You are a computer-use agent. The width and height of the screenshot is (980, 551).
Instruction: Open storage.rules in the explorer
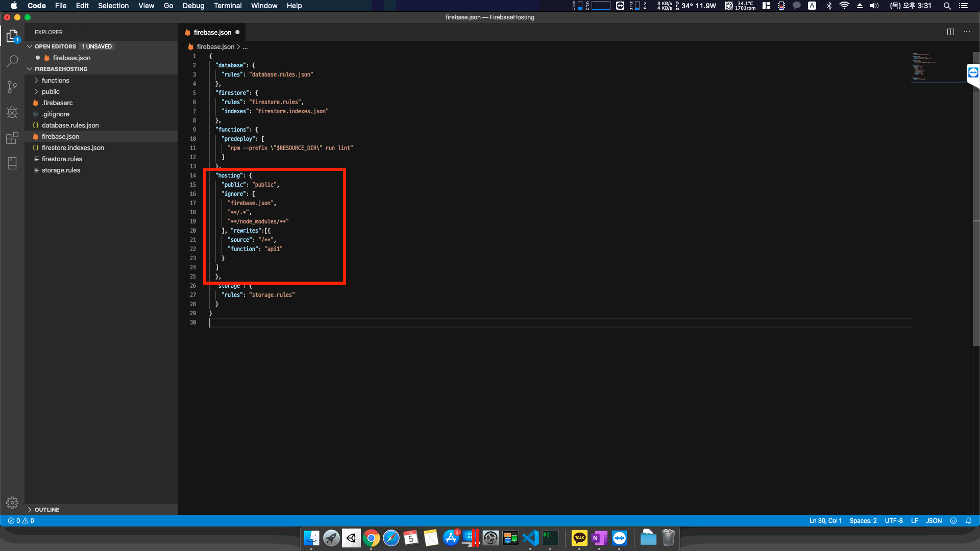click(x=61, y=170)
